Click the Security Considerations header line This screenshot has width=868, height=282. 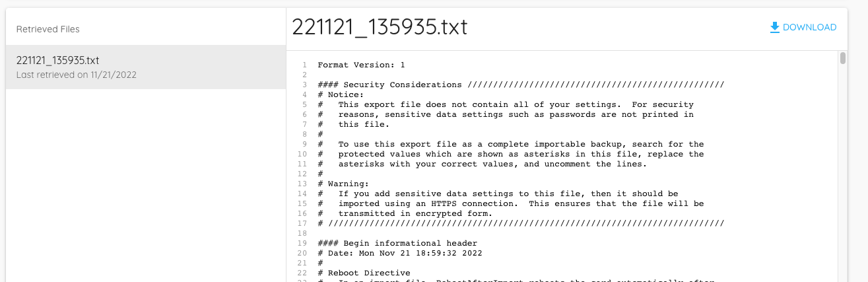[521, 85]
